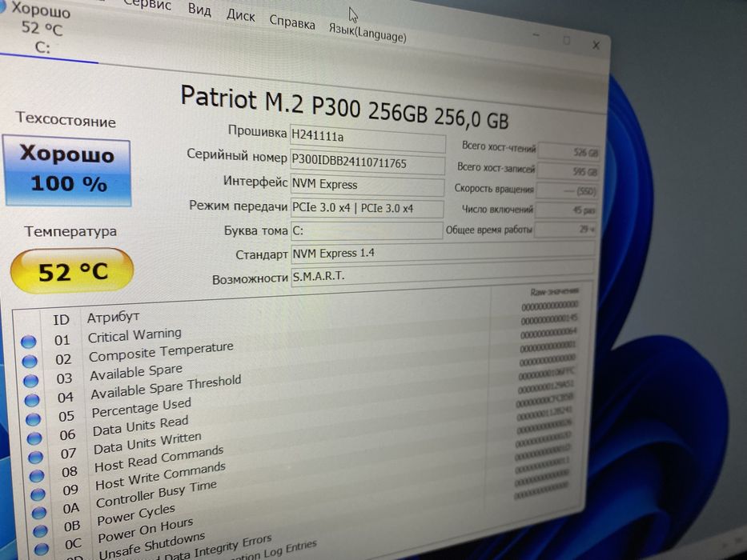Image resolution: width=747 pixels, height=560 pixels.
Task: Click the blue status icon for Power Cycles
Action: coord(41,530)
